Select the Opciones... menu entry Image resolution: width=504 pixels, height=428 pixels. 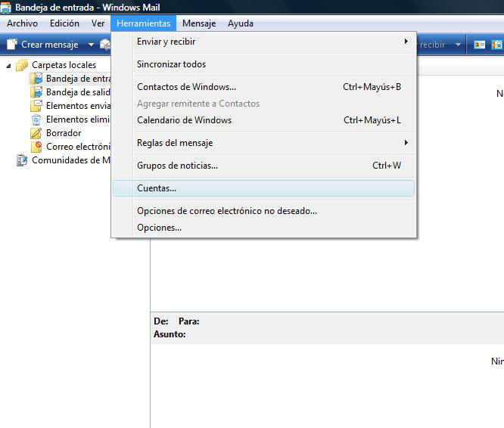(x=263, y=228)
